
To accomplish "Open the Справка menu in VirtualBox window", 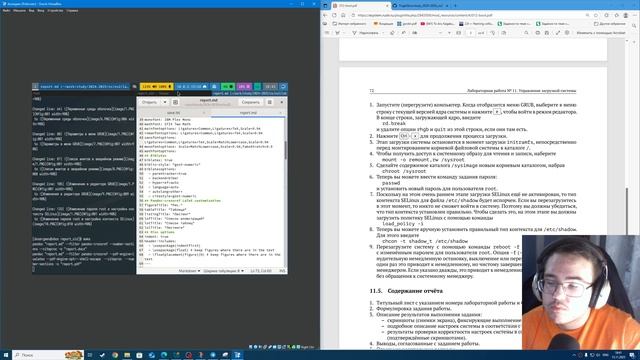I will (x=72, y=11).
